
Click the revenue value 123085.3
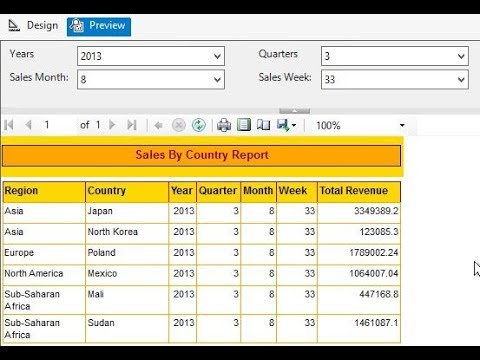pos(379,232)
